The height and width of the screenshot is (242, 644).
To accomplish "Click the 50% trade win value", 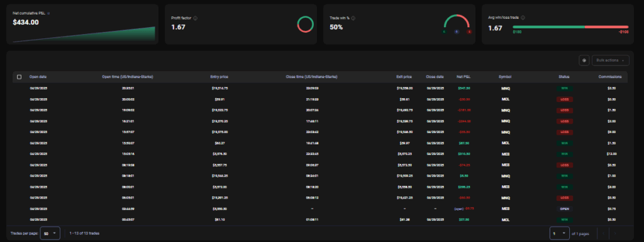I will click(x=336, y=27).
